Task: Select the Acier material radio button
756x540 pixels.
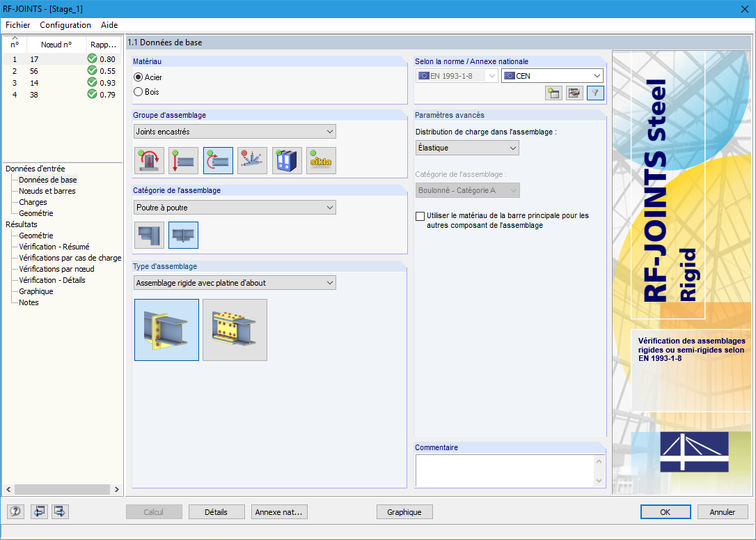Action: pos(138,77)
